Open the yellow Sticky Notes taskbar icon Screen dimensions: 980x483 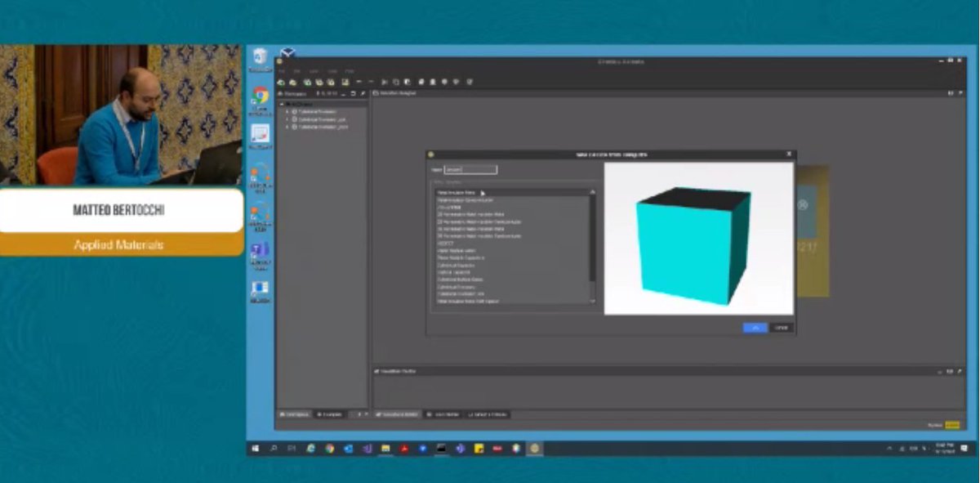pos(479,449)
